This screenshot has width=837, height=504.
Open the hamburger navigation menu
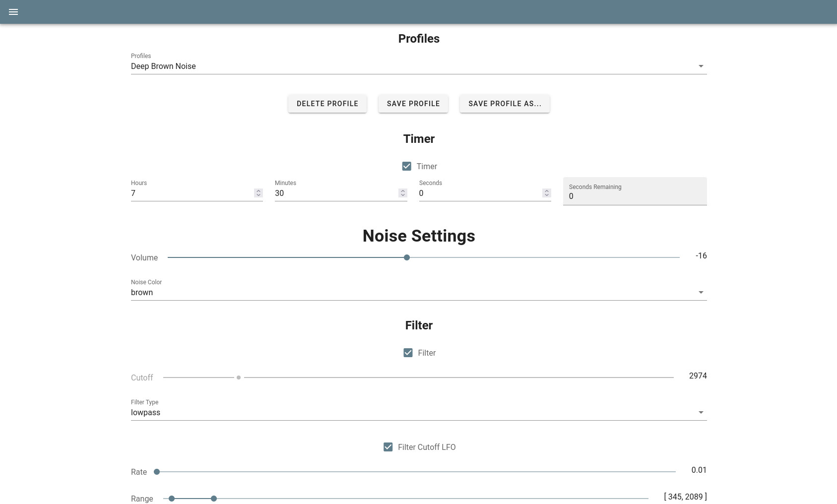point(13,12)
